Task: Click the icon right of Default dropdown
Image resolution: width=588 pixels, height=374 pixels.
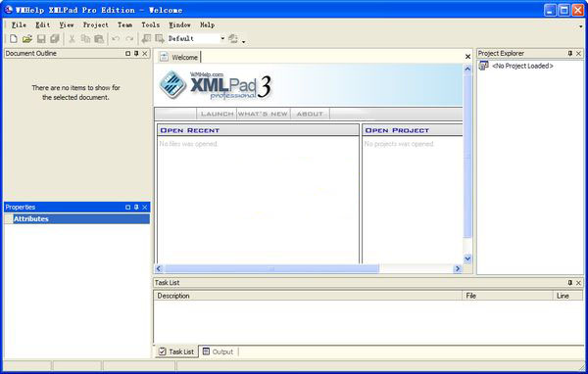Action: coord(233,38)
